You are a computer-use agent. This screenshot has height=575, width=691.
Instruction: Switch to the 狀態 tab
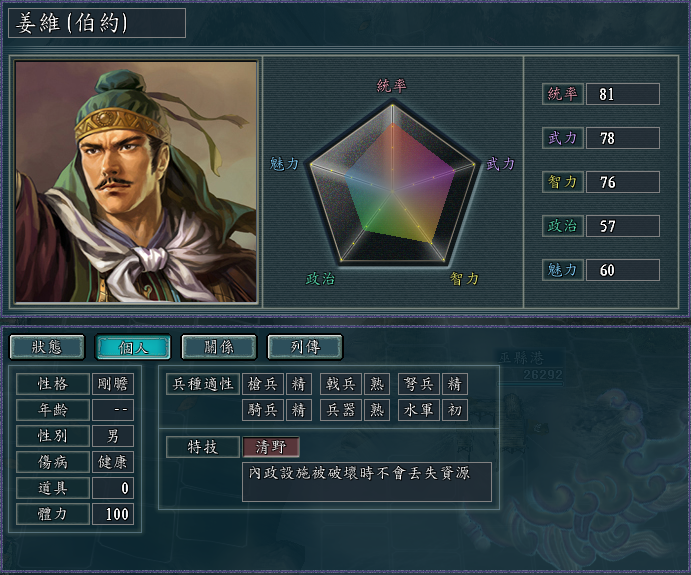coord(47,347)
